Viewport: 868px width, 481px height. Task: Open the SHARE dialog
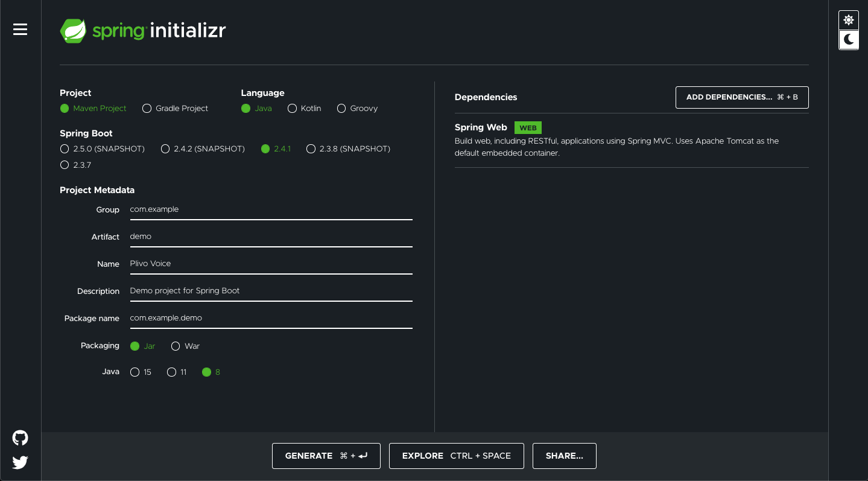pyautogui.click(x=564, y=456)
